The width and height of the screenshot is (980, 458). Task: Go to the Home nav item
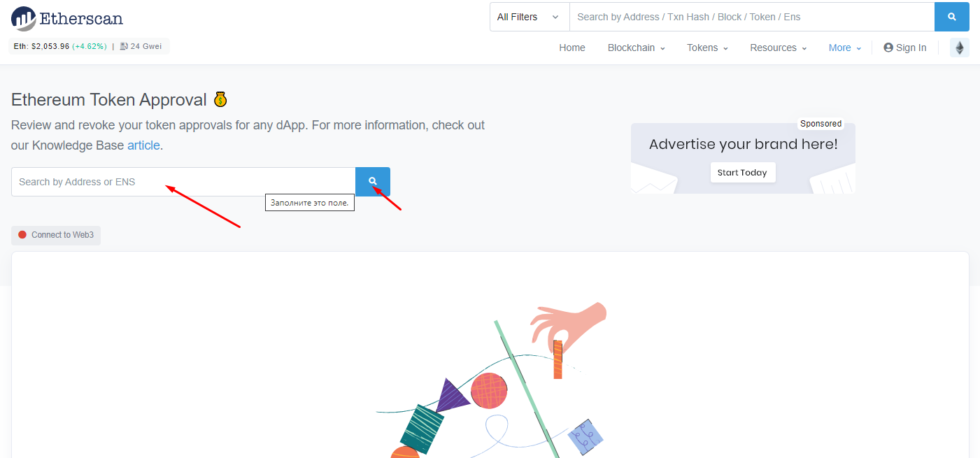coord(572,48)
